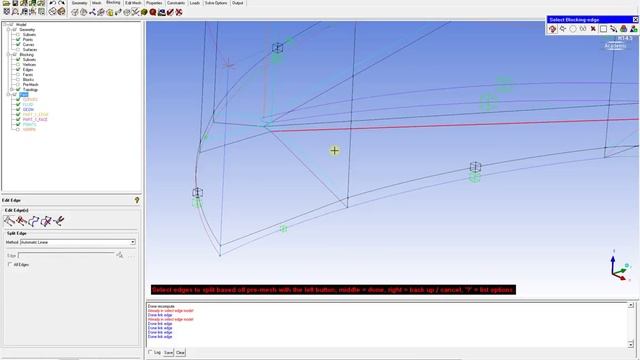This screenshot has height=360, width=640.
Task: Open the Output tab
Action: pyautogui.click(x=238, y=3)
